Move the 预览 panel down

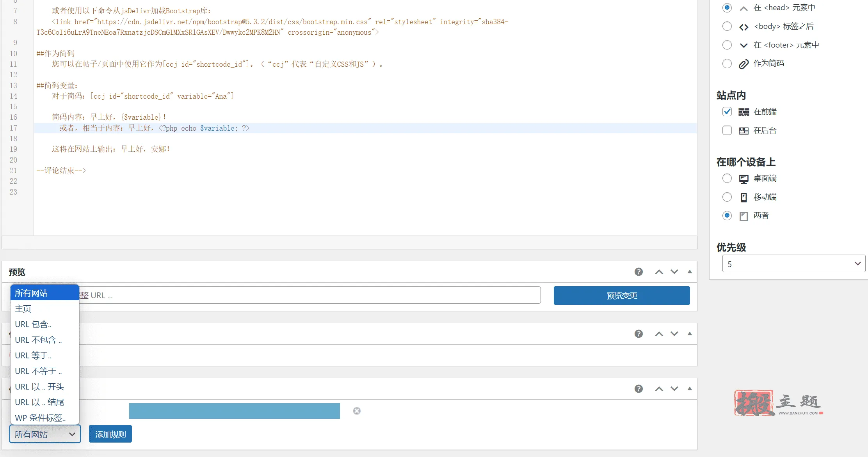click(x=674, y=272)
